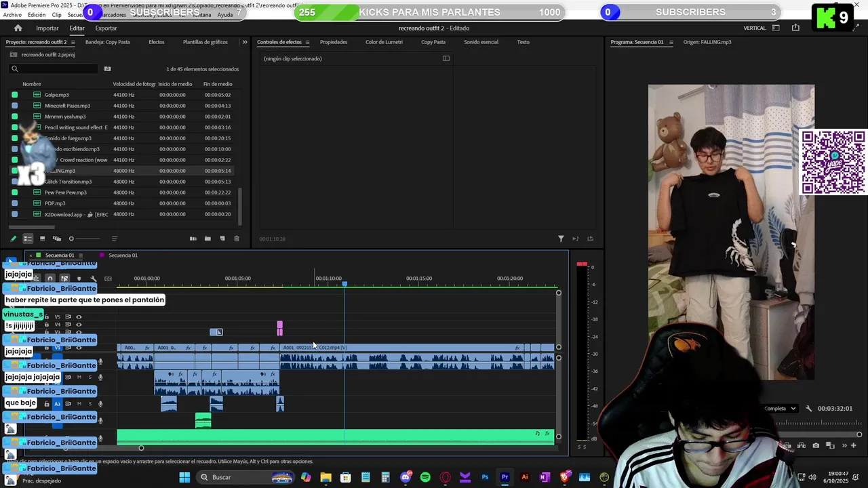Open the workspaces layout icon

point(776,28)
